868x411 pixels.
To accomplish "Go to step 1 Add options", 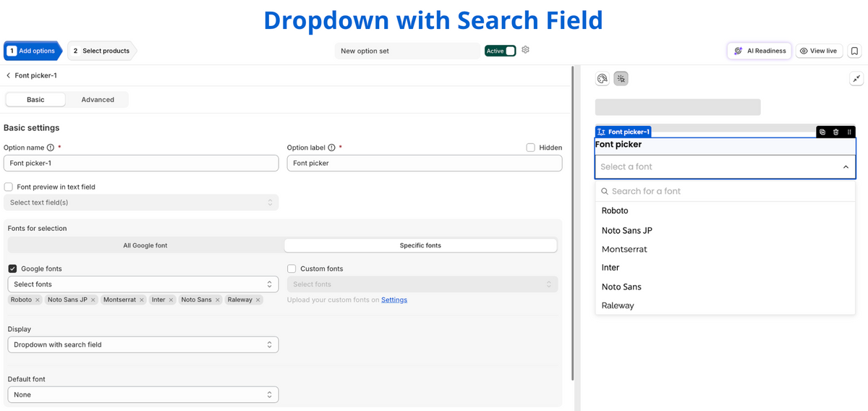I will point(33,51).
